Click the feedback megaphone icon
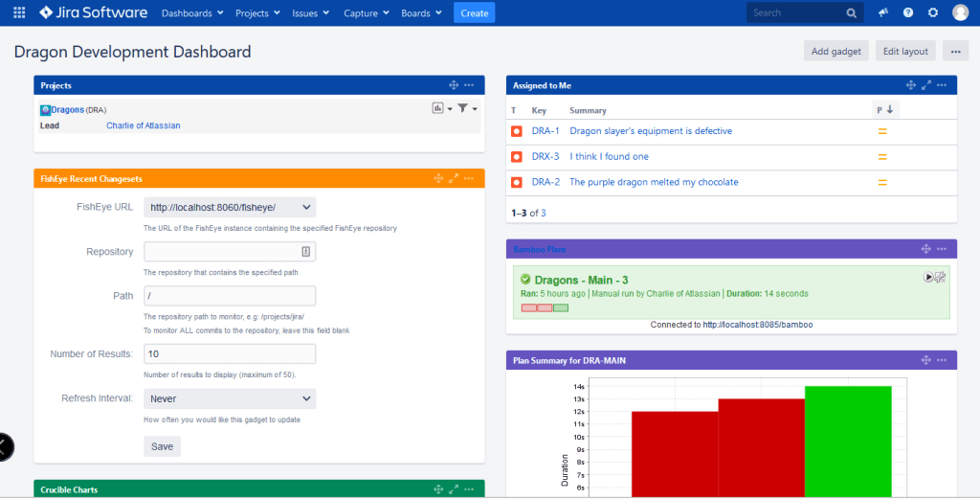 (882, 13)
